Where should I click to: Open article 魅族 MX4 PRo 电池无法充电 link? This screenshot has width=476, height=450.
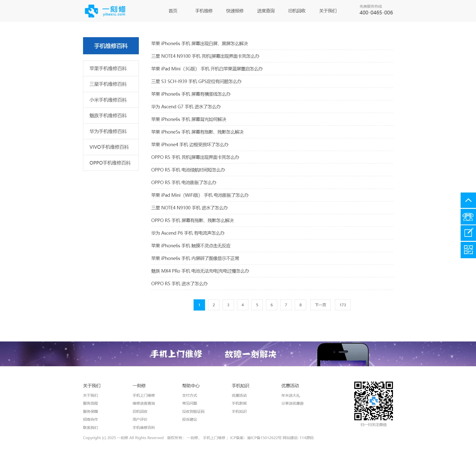click(200, 271)
